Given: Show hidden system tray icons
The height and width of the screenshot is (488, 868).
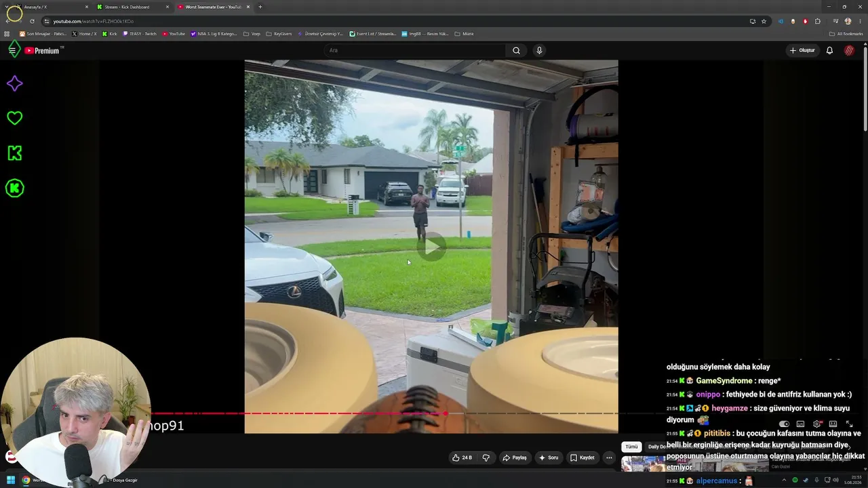Looking at the screenshot, I should pyautogui.click(x=785, y=480).
